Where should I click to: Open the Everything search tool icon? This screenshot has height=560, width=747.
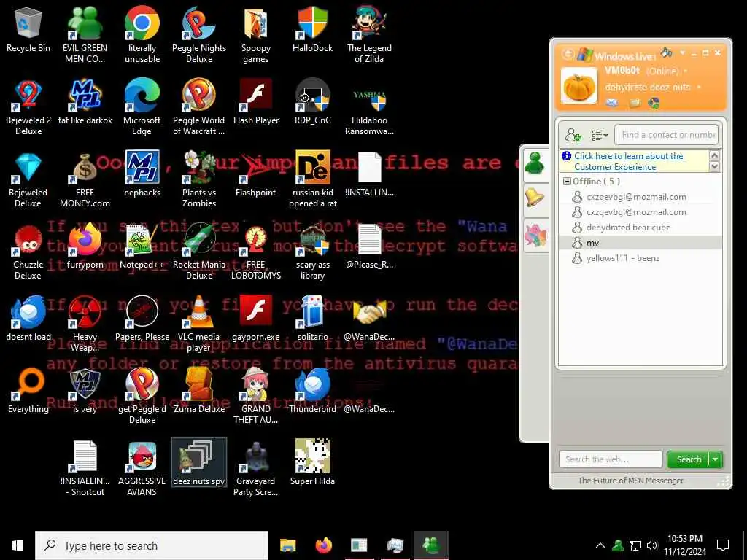[28, 392]
